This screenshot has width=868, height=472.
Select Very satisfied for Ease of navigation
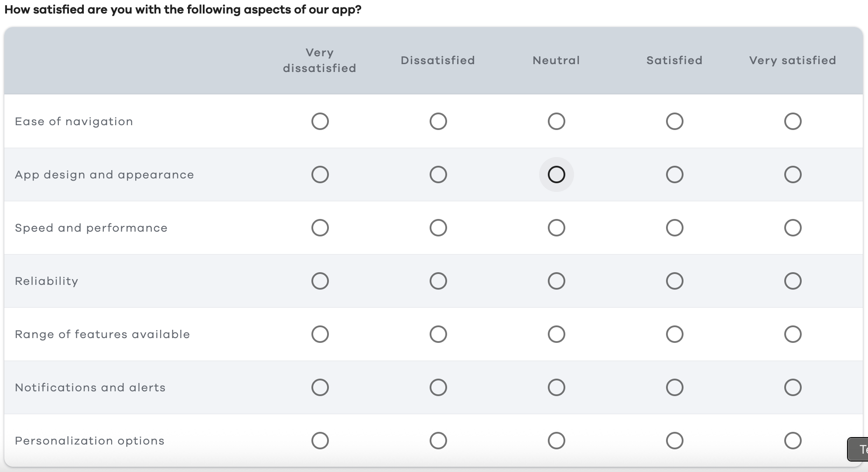[x=793, y=121]
